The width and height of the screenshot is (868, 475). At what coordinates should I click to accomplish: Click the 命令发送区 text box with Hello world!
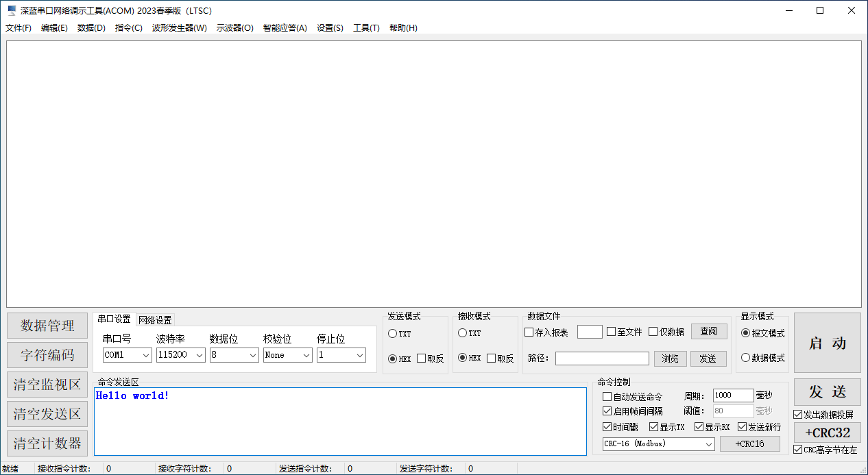click(340, 422)
